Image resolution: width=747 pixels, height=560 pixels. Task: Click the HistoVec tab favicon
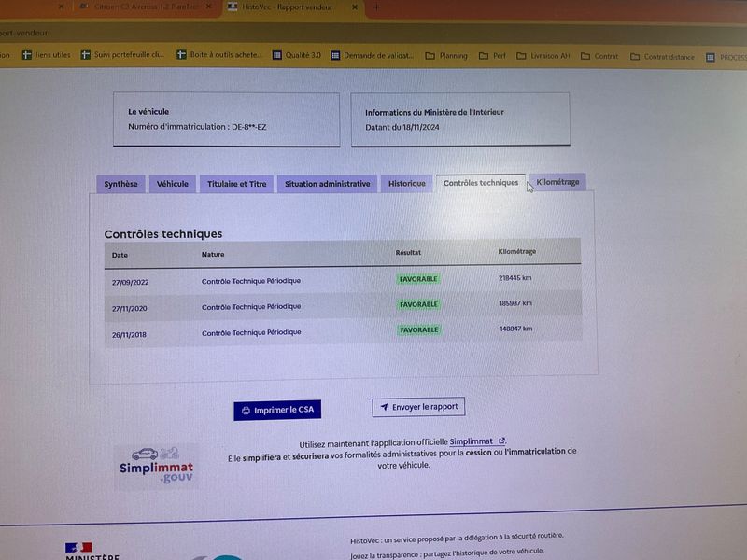[x=232, y=7]
